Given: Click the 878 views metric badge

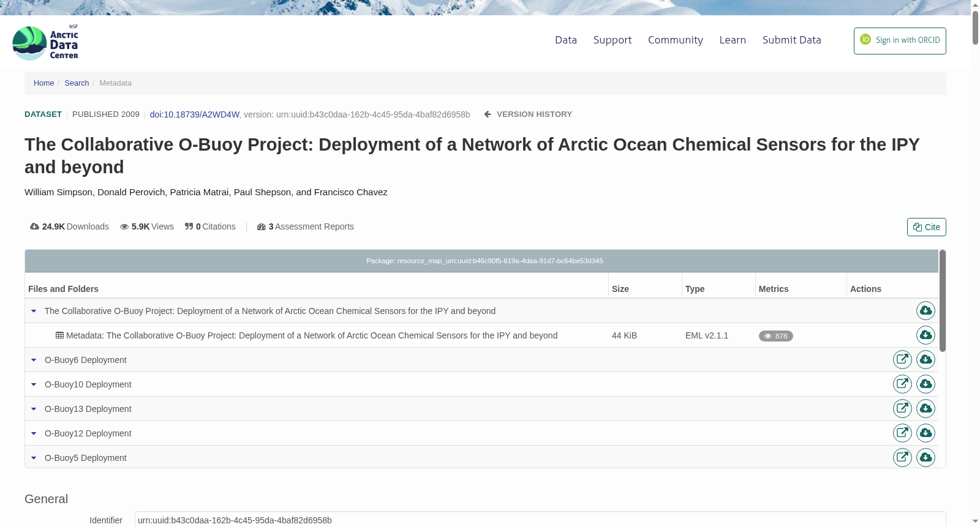Looking at the screenshot, I should click(x=775, y=336).
